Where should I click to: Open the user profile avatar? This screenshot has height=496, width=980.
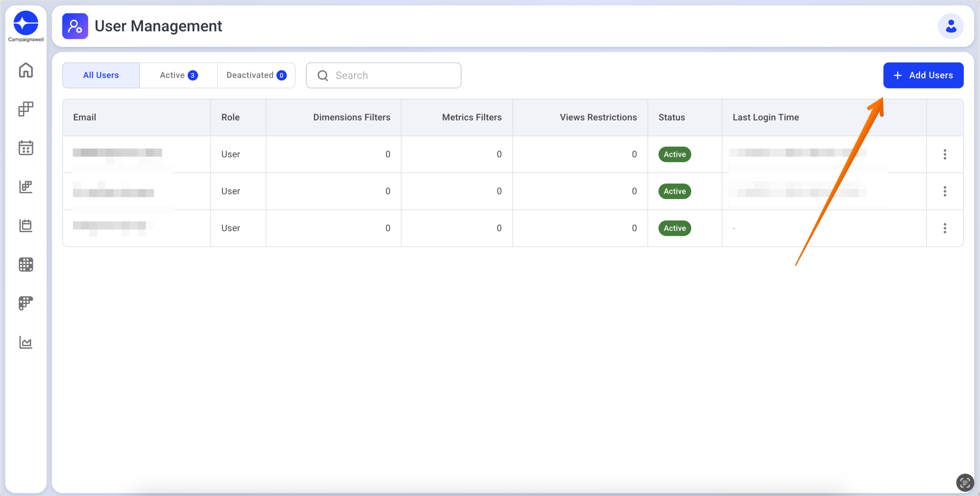click(950, 26)
